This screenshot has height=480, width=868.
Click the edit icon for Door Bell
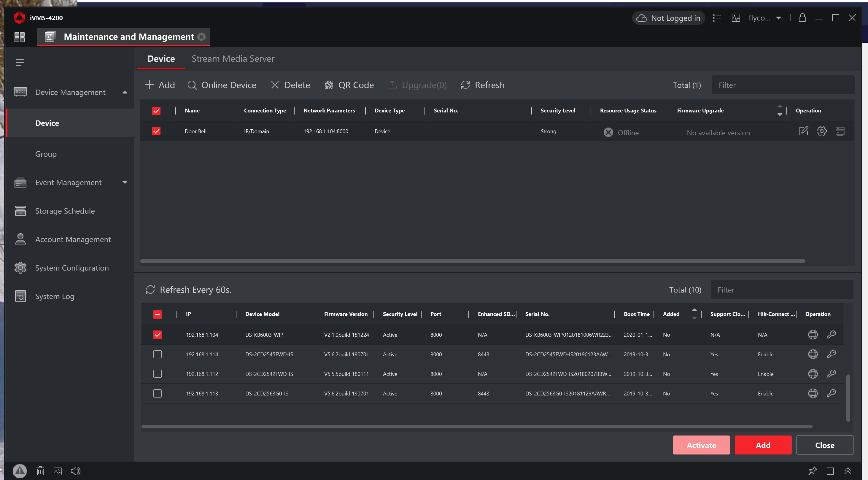(803, 131)
